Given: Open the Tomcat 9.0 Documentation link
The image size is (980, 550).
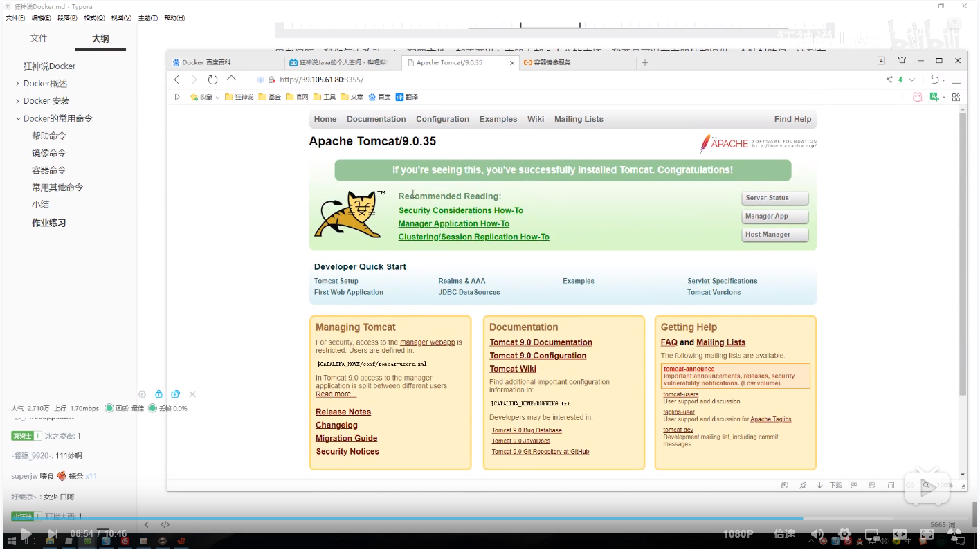Looking at the screenshot, I should click(x=541, y=342).
